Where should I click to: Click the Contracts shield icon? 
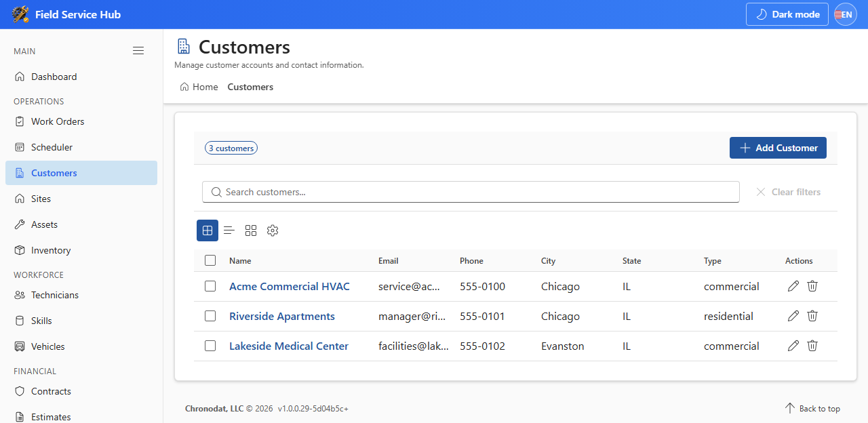pos(20,391)
